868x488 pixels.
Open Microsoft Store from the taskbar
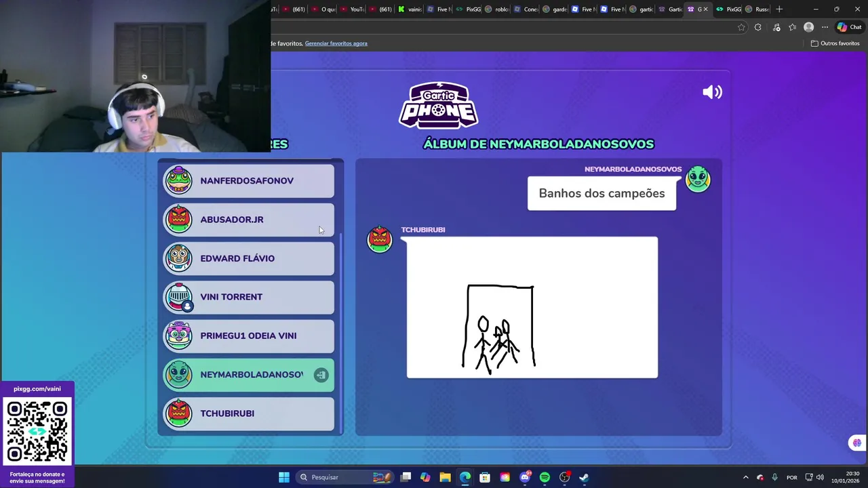pyautogui.click(x=485, y=477)
